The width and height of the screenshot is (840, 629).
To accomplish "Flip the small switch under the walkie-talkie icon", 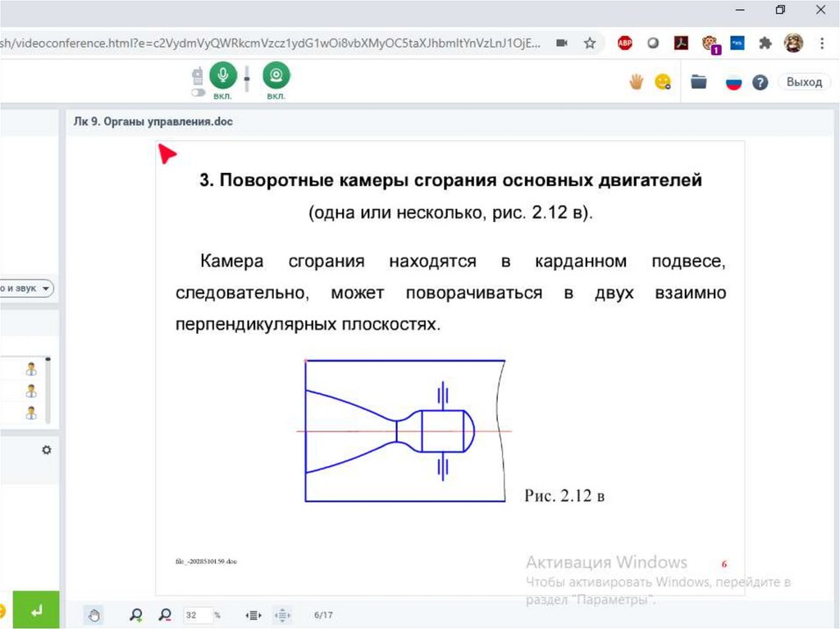I will 198,93.
